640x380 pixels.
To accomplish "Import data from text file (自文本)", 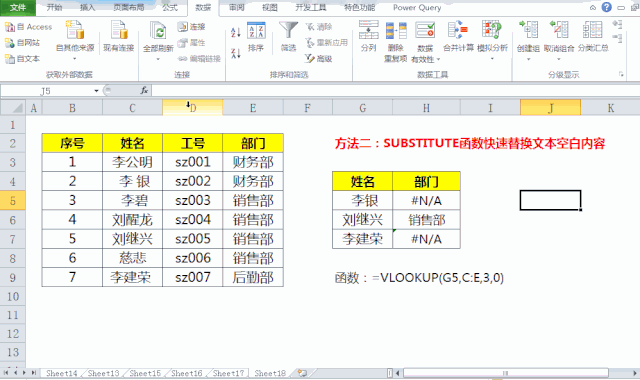I will click(x=22, y=59).
